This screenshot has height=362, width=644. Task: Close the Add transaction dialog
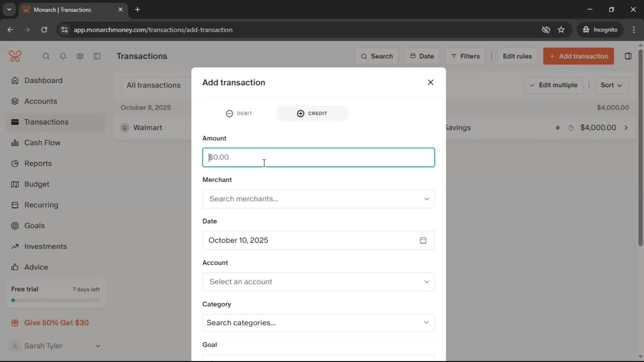431,82
